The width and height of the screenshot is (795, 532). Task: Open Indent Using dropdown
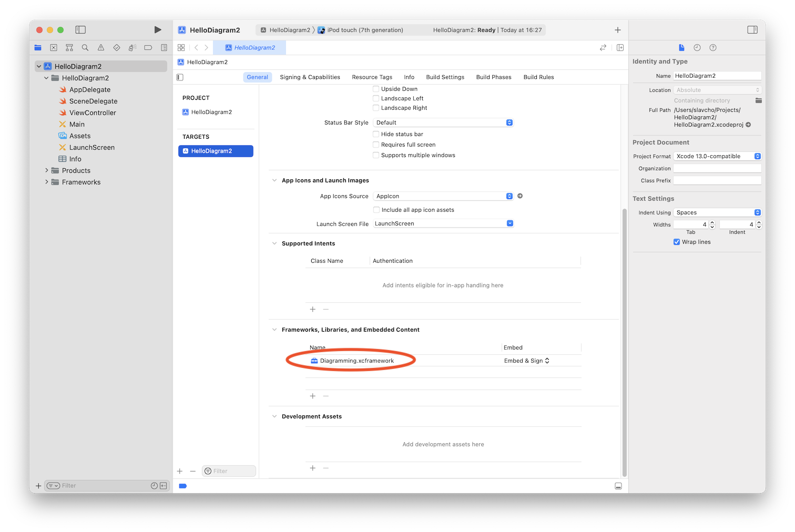tap(717, 212)
